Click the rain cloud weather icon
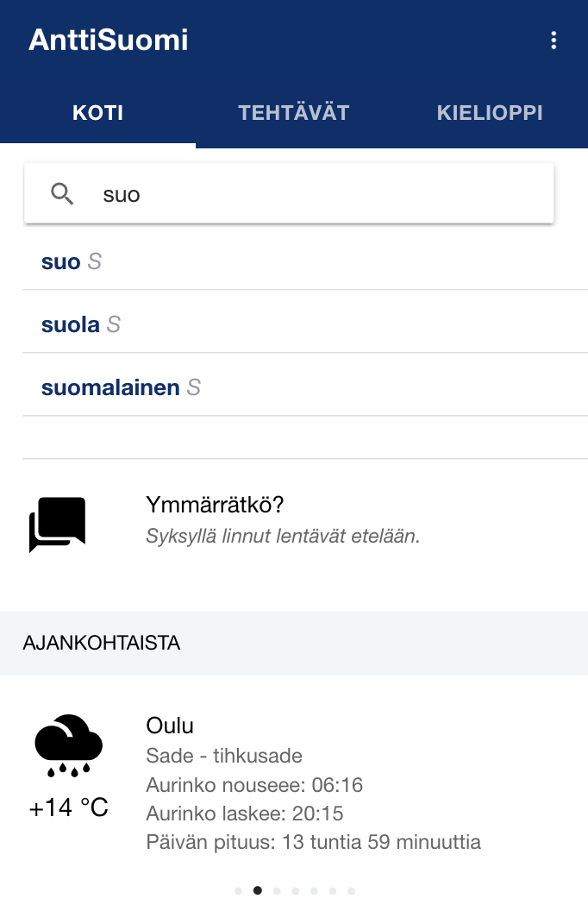The width and height of the screenshot is (588, 911). pos(69,745)
